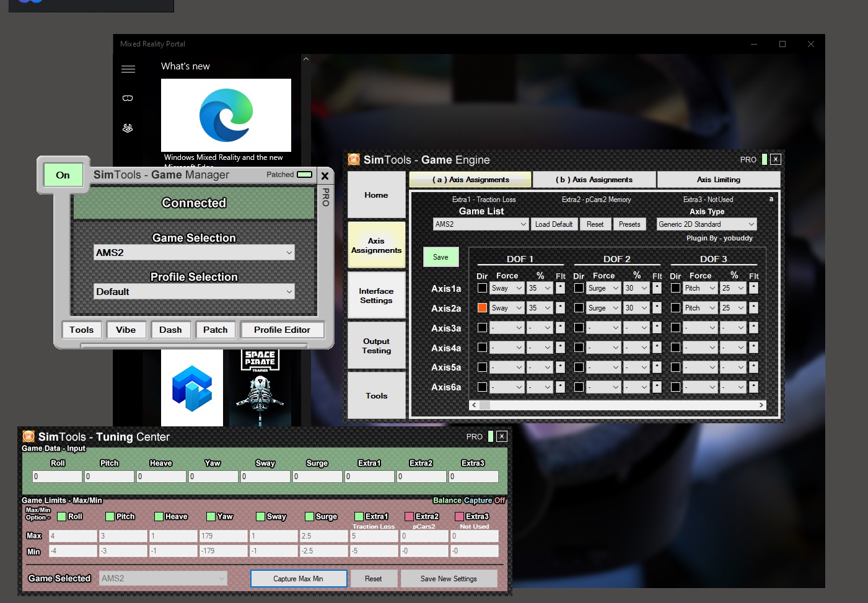The image size is (868, 603).
Task: Toggle the Yaw Max/Min option checkbox
Action: click(211, 516)
